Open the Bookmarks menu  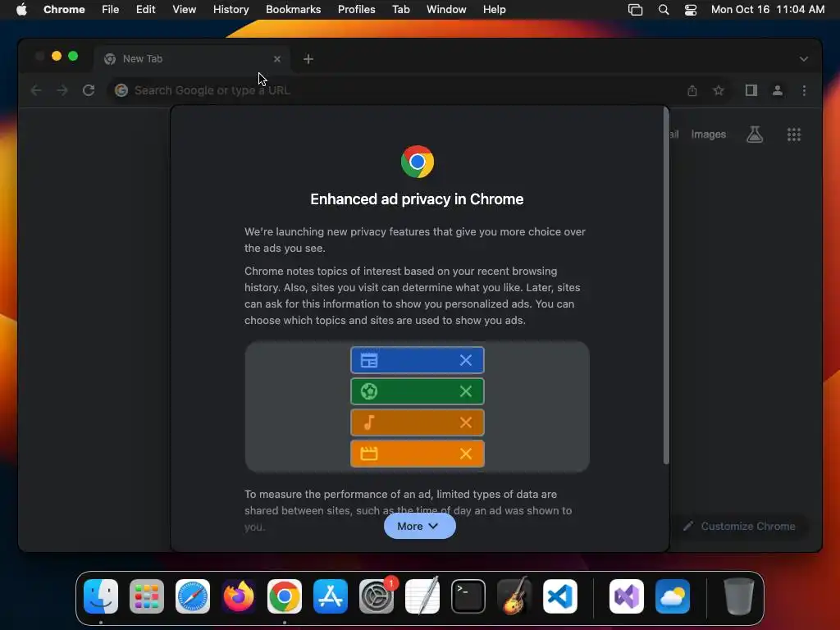[293, 10]
